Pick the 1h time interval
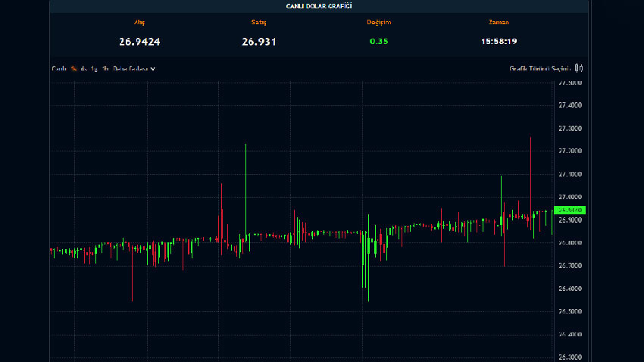This screenshot has height=362, width=644. click(105, 69)
